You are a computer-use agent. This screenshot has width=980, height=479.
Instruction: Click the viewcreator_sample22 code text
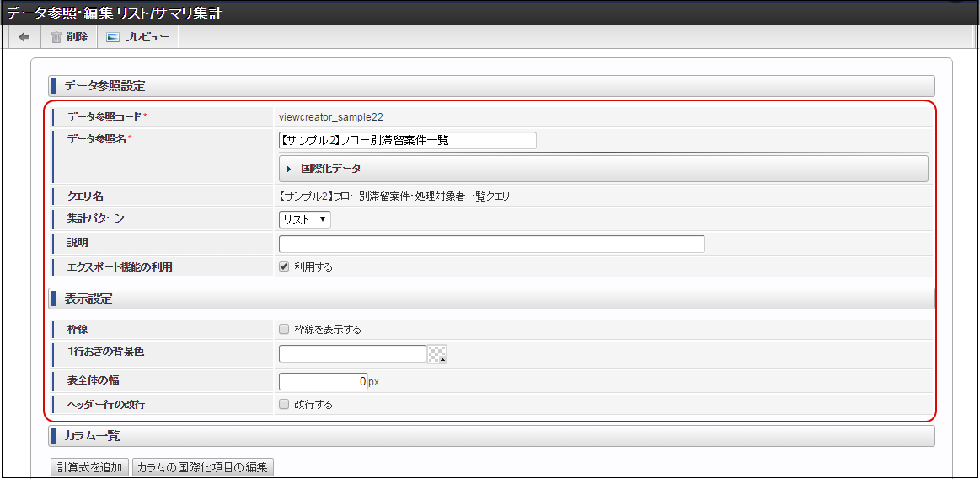coord(330,117)
